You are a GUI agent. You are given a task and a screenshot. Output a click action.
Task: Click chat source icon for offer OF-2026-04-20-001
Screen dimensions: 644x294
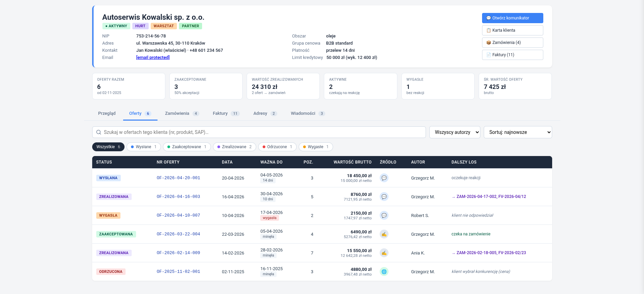click(384, 178)
